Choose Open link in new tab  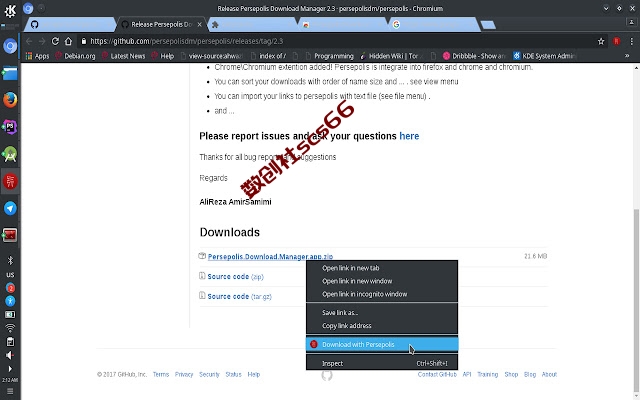click(382, 268)
